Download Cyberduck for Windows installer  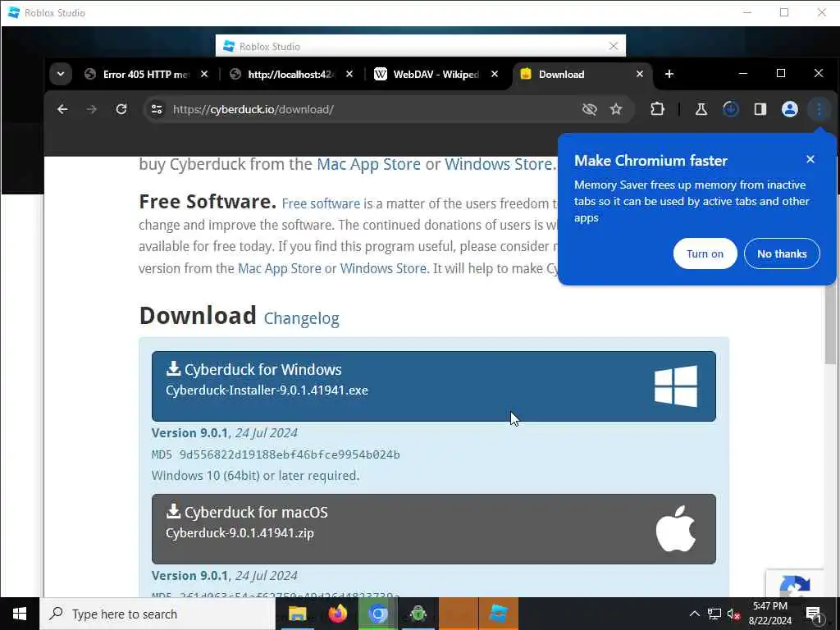pos(433,386)
